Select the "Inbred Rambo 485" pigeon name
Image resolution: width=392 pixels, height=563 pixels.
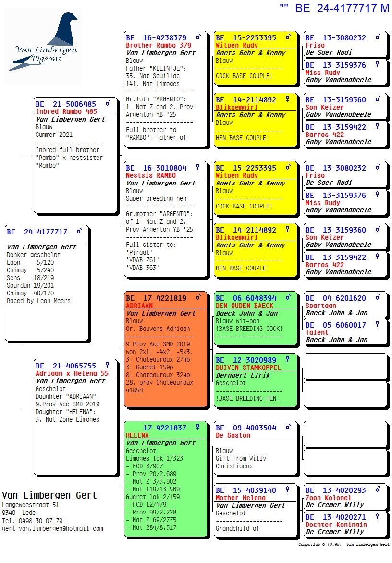[66, 111]
